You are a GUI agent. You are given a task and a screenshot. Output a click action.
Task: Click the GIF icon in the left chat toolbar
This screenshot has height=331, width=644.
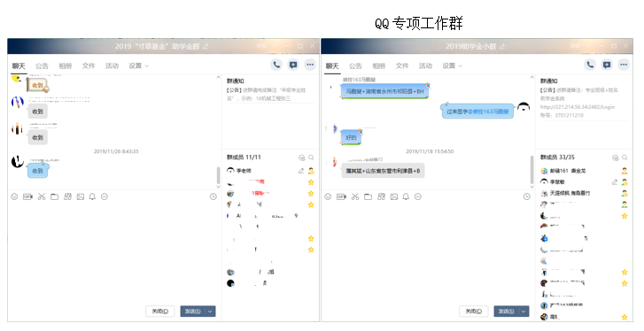27,196
